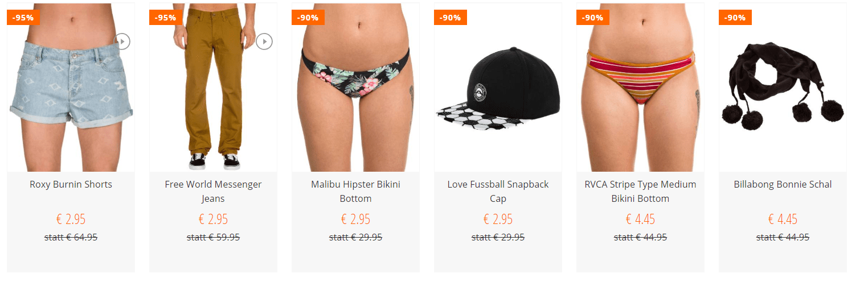Open the Billabong Bonnie Schal link
Image resolution: width=868 pixels, height=282 pixels.
pos(783,184)
